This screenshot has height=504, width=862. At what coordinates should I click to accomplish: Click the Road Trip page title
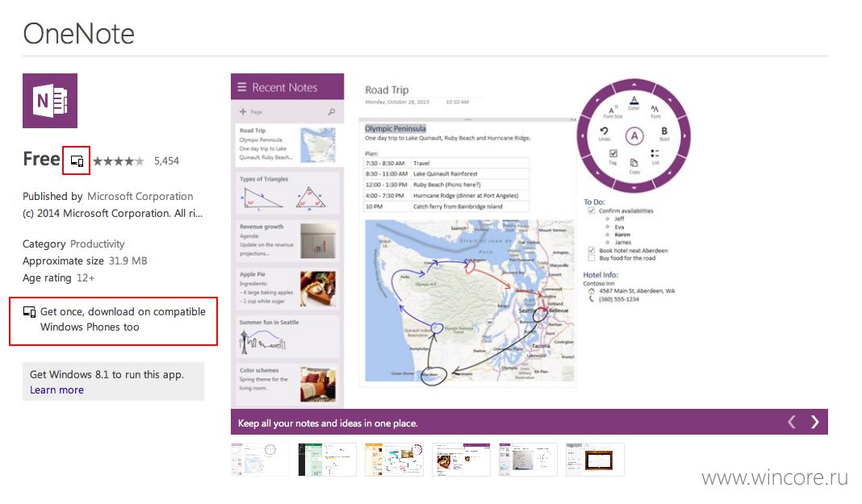387,90
